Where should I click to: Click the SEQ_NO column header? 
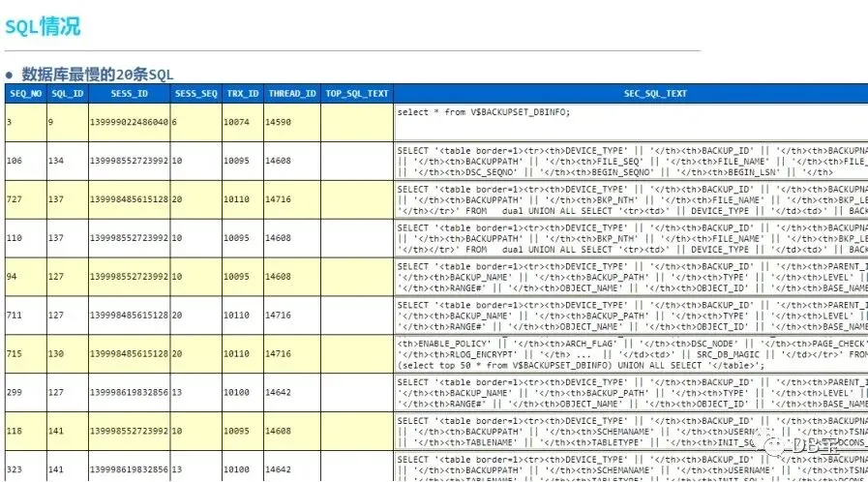[x=26, y=94]
